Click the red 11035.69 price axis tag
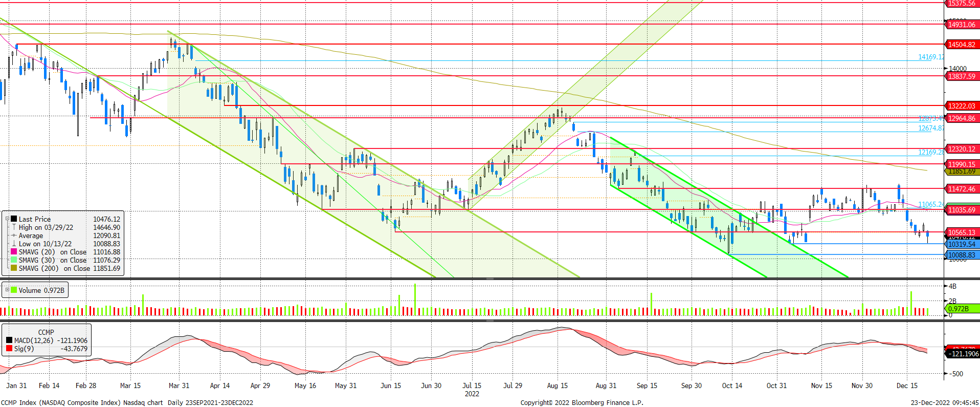This screenshot has height=407, width=980. [962, 210]
